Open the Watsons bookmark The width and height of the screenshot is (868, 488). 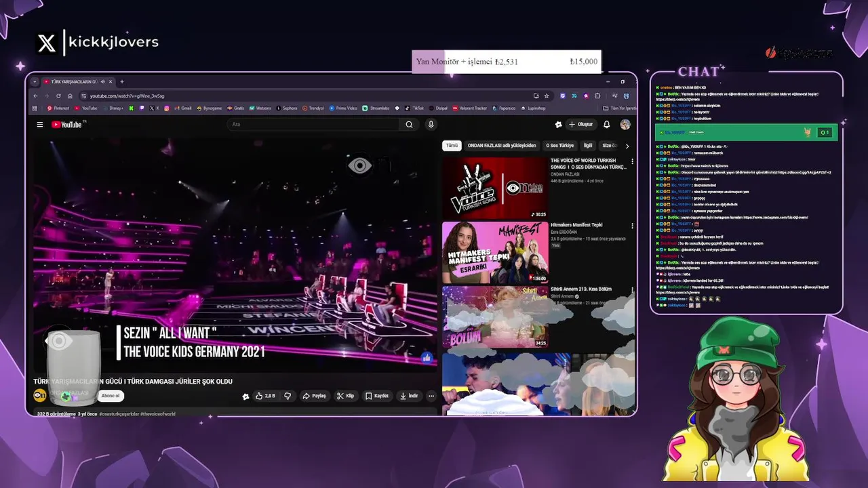point(260,108)
